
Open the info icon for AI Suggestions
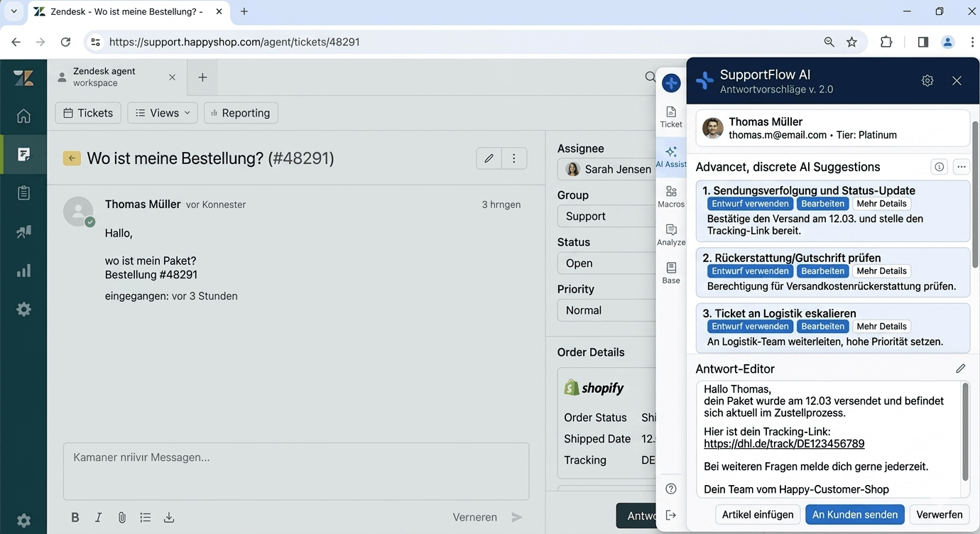click(940, 167)
